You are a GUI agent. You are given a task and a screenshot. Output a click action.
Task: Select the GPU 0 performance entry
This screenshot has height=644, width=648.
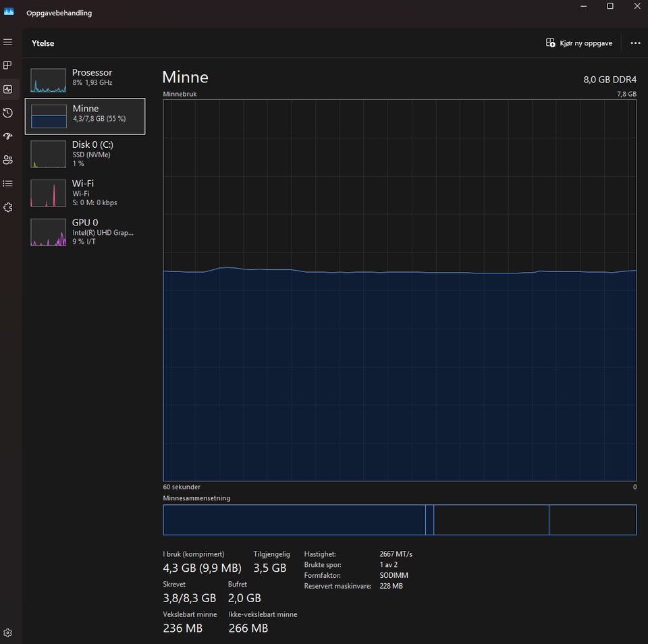click(85, 232)
